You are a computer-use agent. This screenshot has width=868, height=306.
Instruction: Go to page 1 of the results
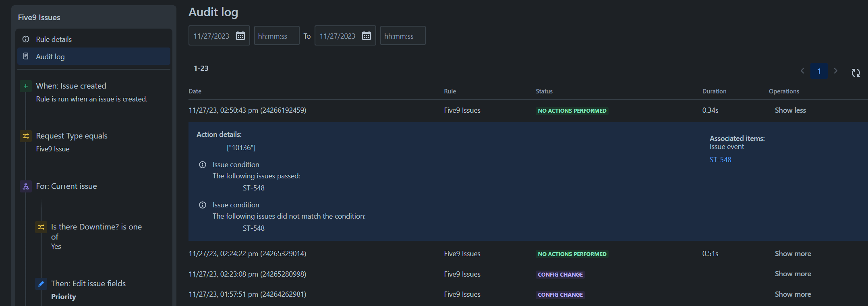pos(819,71)
